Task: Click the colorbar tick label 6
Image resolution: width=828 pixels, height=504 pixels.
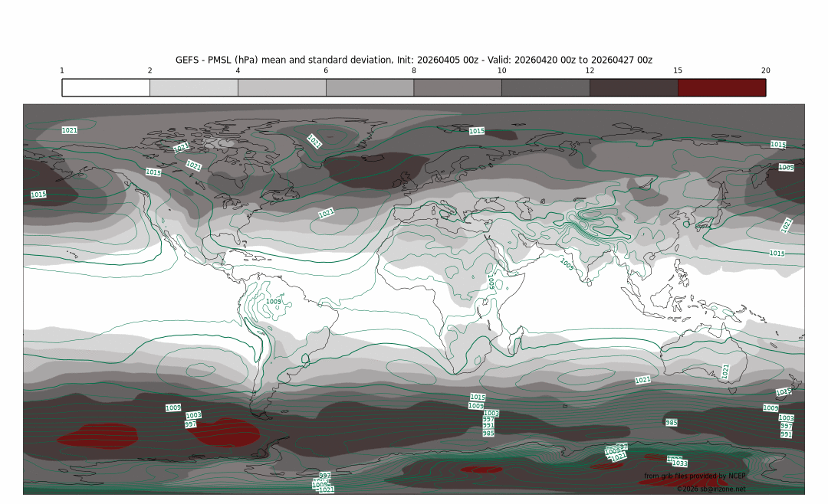Action: pos(326,70)
